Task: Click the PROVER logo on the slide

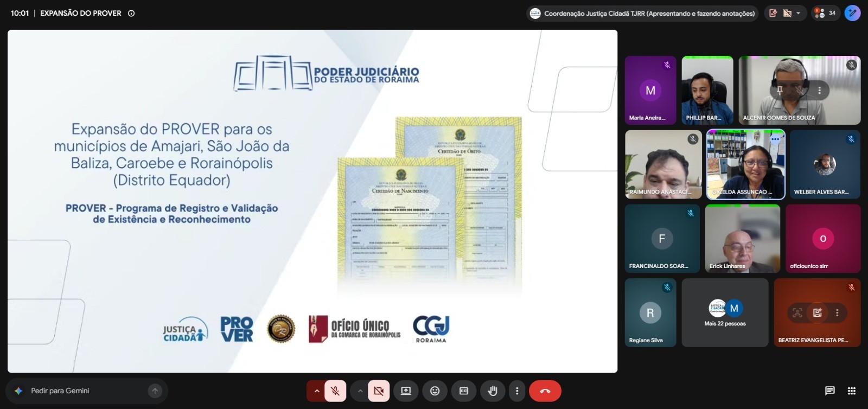Action: pyautogui.click(x=237, y=329)
